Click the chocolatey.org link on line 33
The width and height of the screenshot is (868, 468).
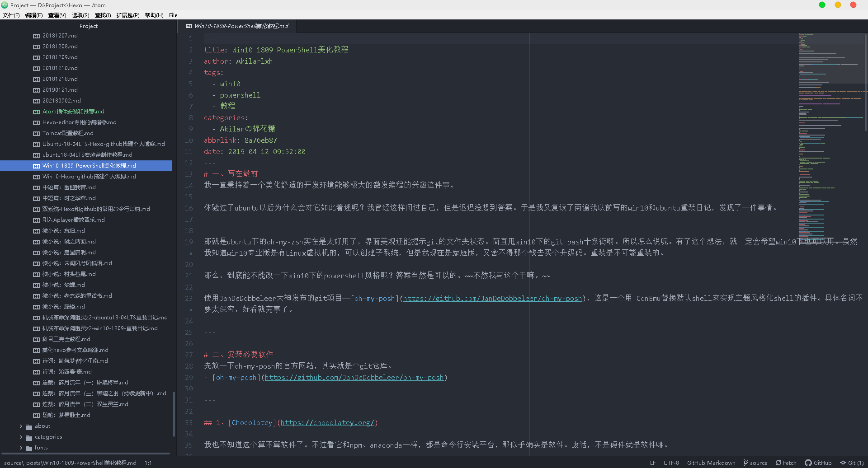pos(327,423)
